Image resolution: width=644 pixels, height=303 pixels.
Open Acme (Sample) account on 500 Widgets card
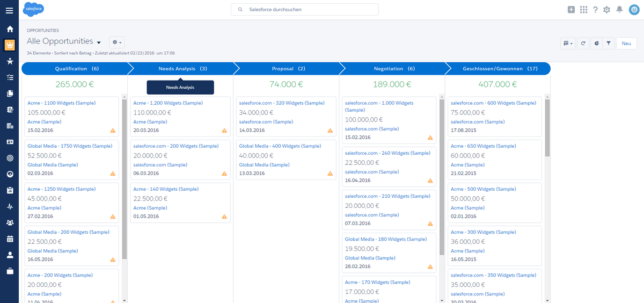click(x=467, y=208)
